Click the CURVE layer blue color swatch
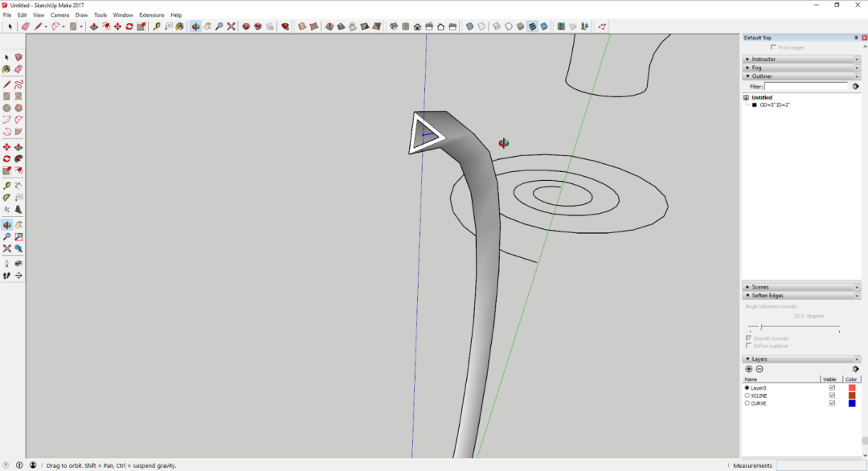This screenshot has width=868, height=471. [852, 403]
